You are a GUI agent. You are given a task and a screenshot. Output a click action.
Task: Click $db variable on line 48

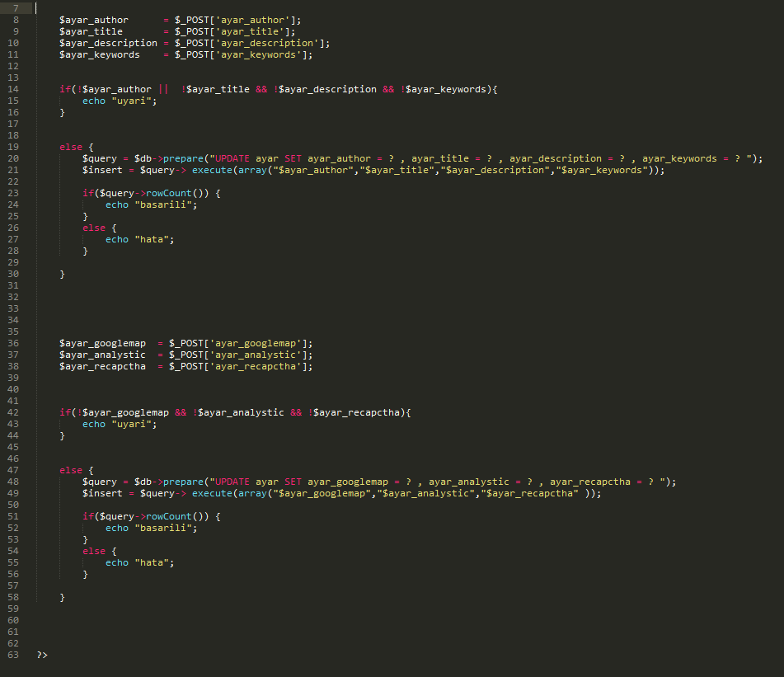coord(143,482)
